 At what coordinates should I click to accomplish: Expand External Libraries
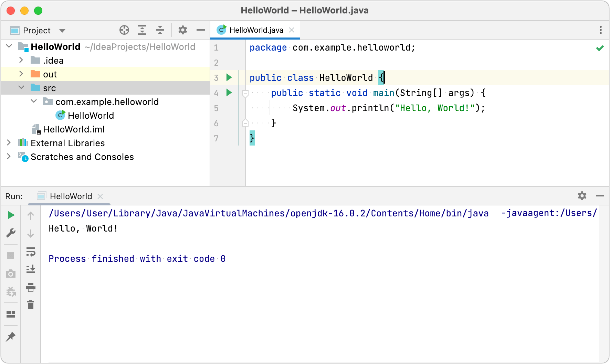click(x=9, y=143)
